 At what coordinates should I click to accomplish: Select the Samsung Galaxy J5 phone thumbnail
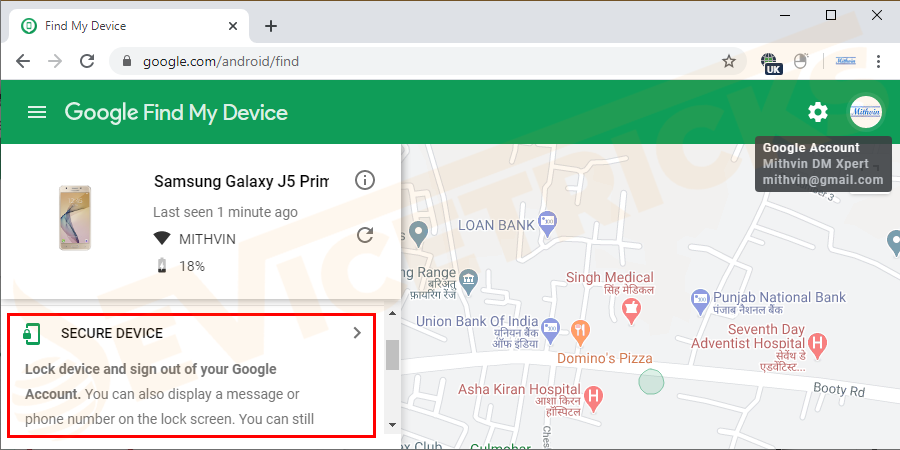coord(75,217)
